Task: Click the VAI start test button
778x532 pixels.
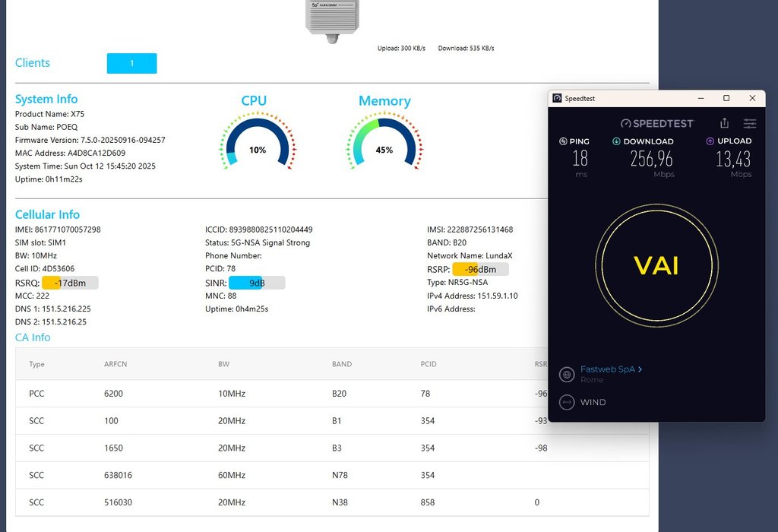Action: click(656, 264)
